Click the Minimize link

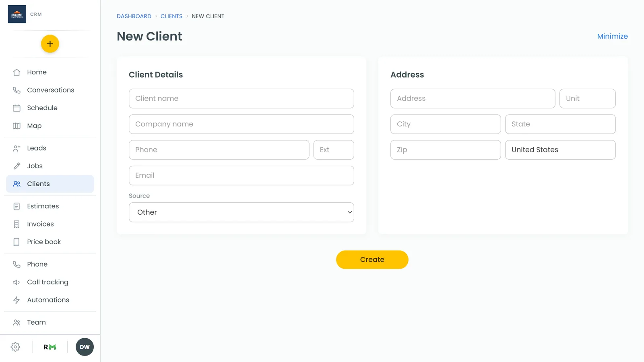[612, 36]
